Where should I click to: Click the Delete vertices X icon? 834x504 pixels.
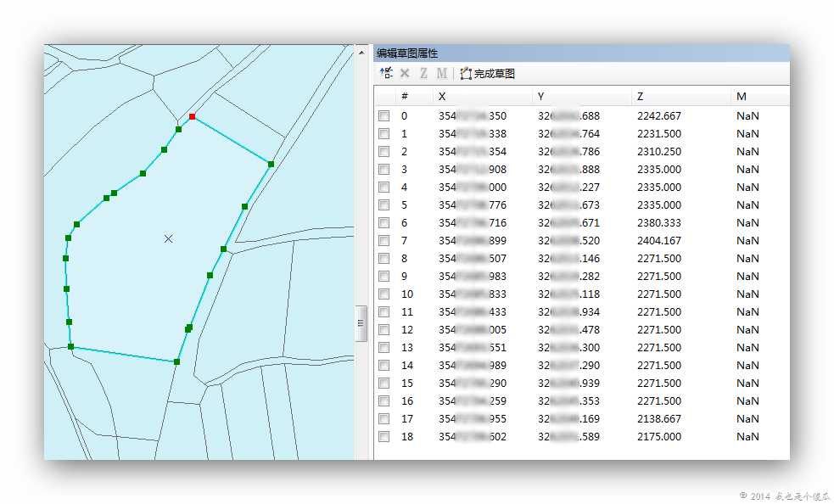[x=405, y=74]
